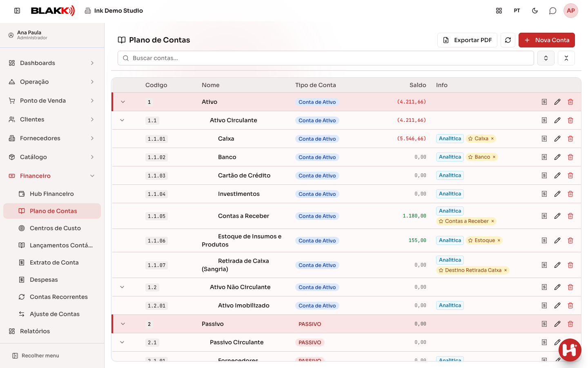Edit the Contas a Receber account

click(557, 216)
